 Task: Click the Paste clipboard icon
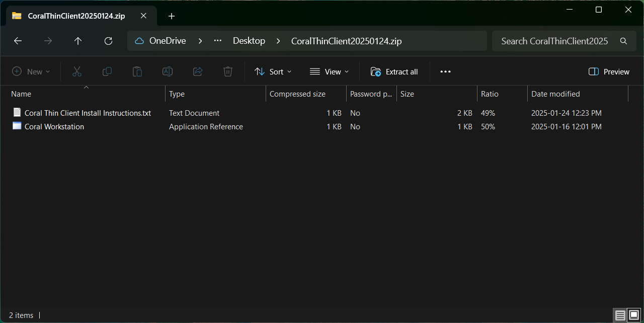click(x=137, y=72)
